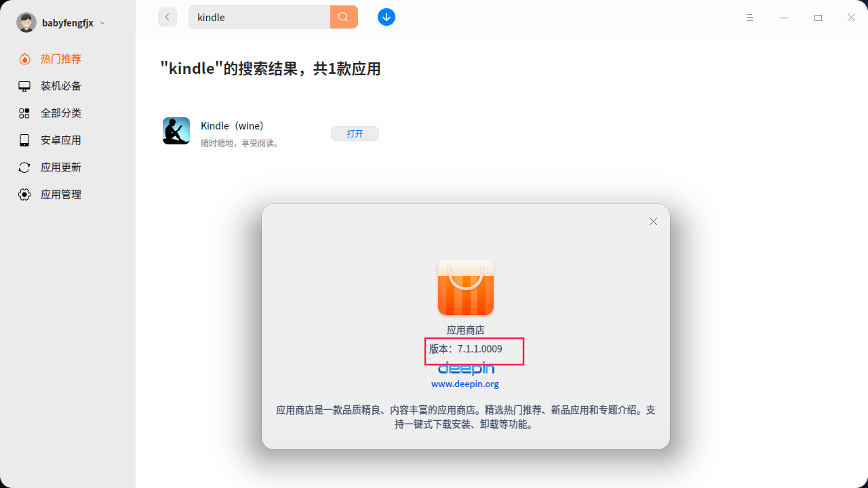Click the gear icon beside 应用管理

coord(24,195)
